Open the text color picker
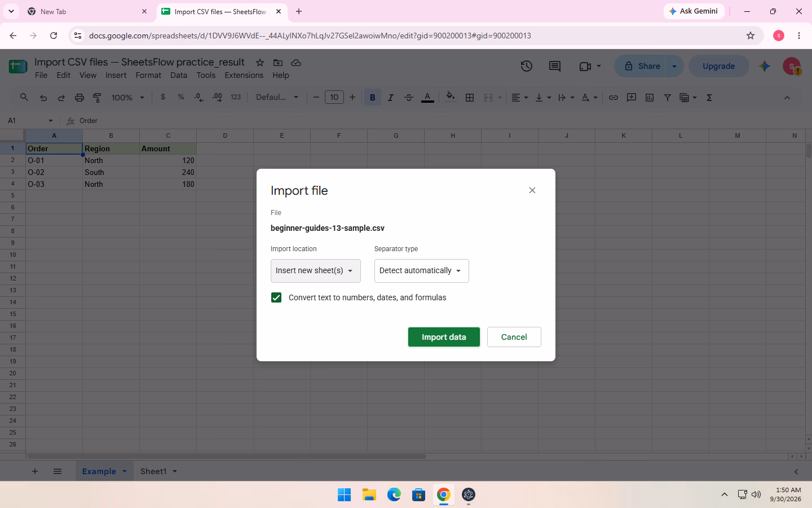Screen dimensions: 812x508 coord(427,98)
